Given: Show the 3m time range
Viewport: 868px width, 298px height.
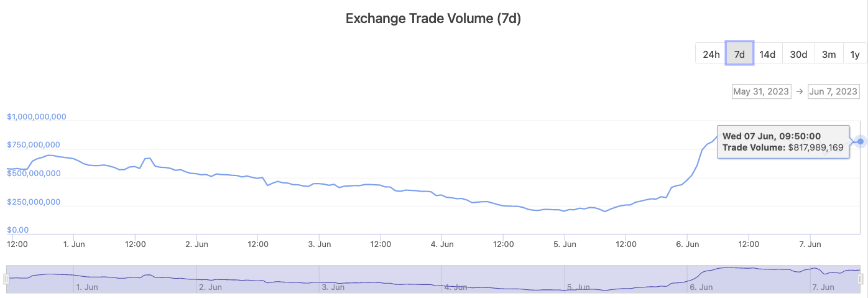Looking at the screenshot, I should [x=828, y=54].
